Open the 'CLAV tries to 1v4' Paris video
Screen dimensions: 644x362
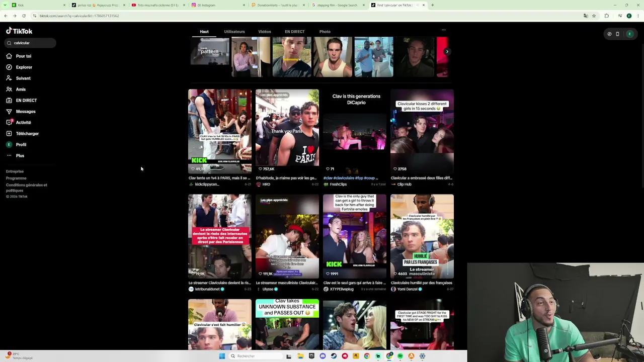tap(220, 132)
